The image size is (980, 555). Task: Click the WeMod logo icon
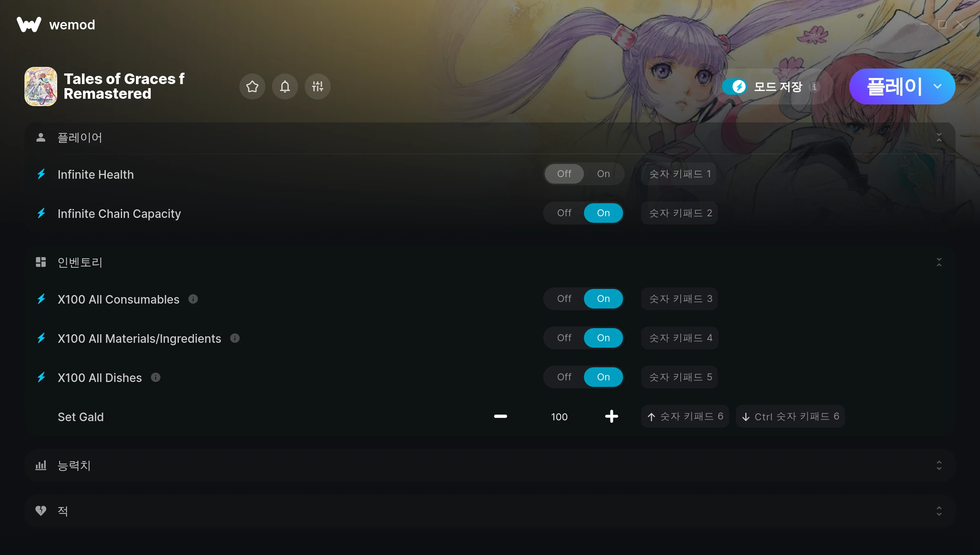[x=29, y=24]
